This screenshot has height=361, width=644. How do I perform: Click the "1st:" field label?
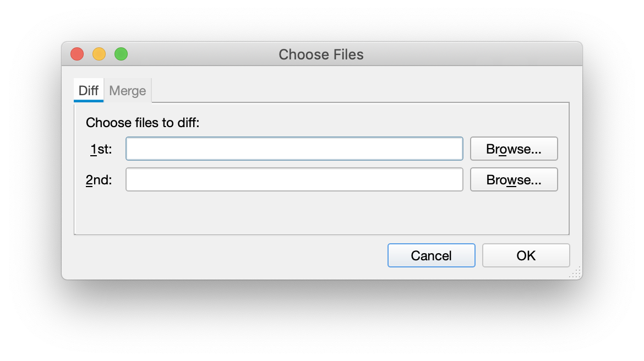tap(101, 149)
